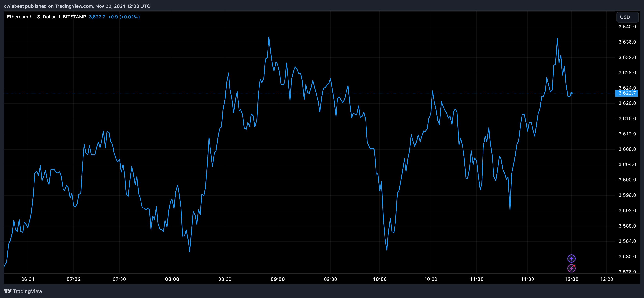The height and width of the screenshot is (298, 644).
Task: Click the 3,622.7 value in chart legend
Action: point(97,17)
